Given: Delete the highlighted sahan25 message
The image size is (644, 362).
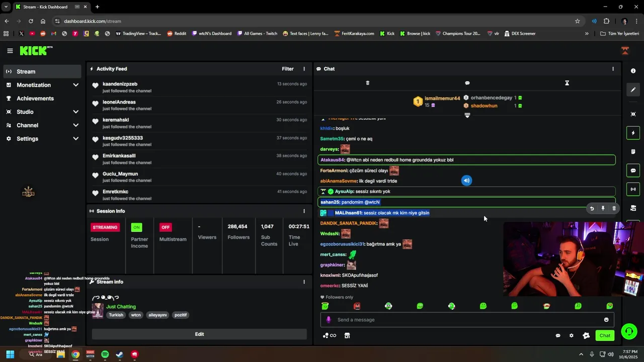Looking at the screenshot, I should tap(614, 208).
